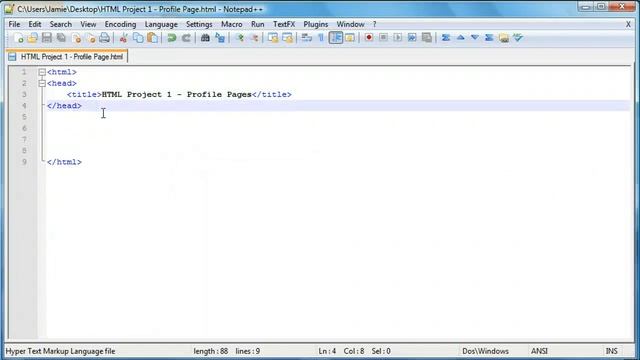Open user defined language dialog icon
The width and height of the screenshot is (640, 360).
350,38
